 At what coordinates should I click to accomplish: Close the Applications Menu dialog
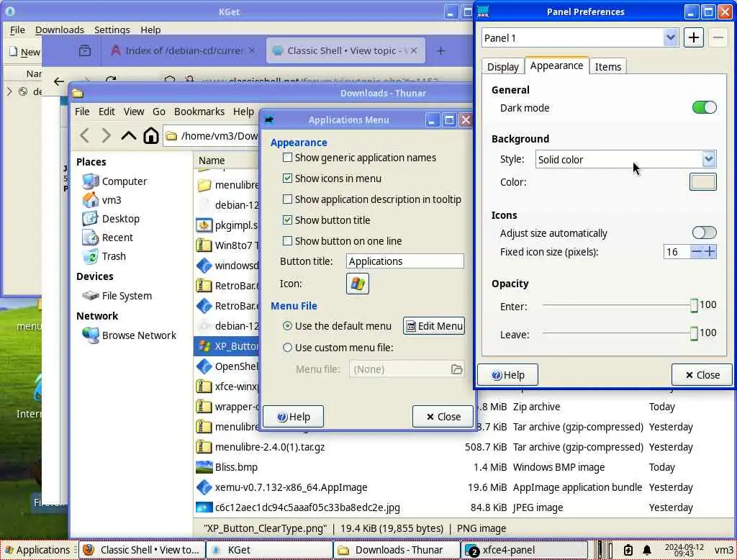pyautogui.click(x=443, y=417)
